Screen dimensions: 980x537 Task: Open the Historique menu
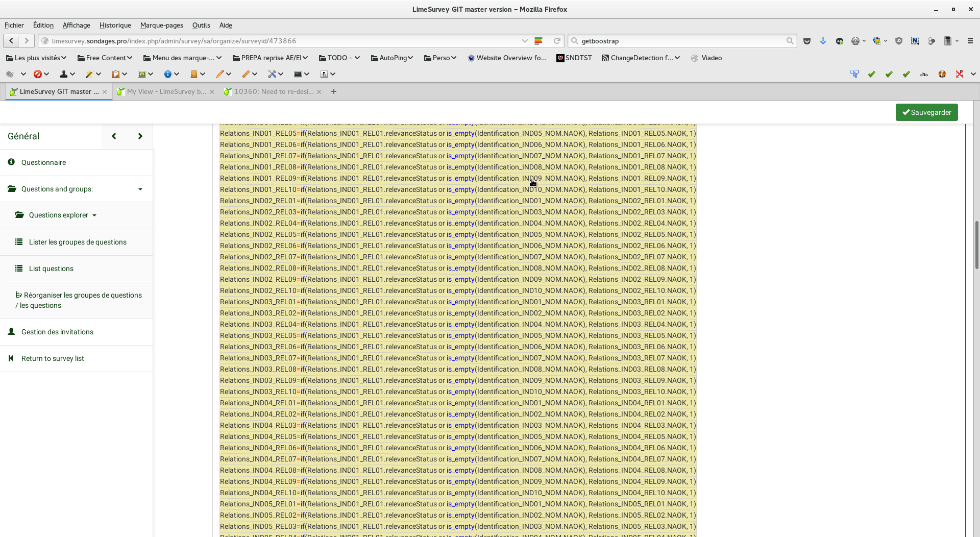[115, 25]
